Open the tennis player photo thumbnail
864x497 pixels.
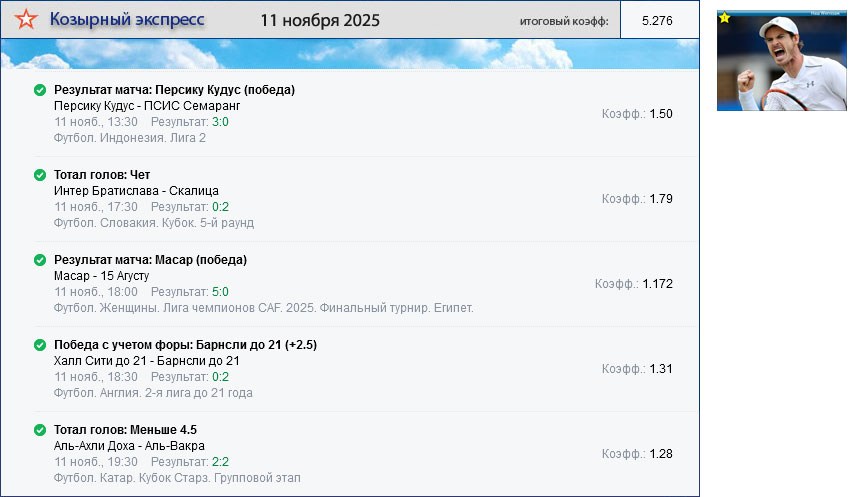783,62
